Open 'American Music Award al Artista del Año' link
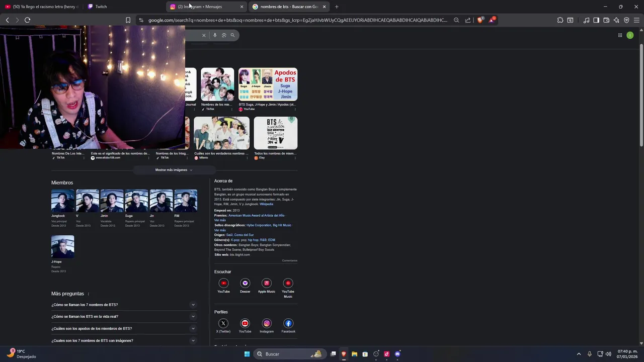 (256, 215)
